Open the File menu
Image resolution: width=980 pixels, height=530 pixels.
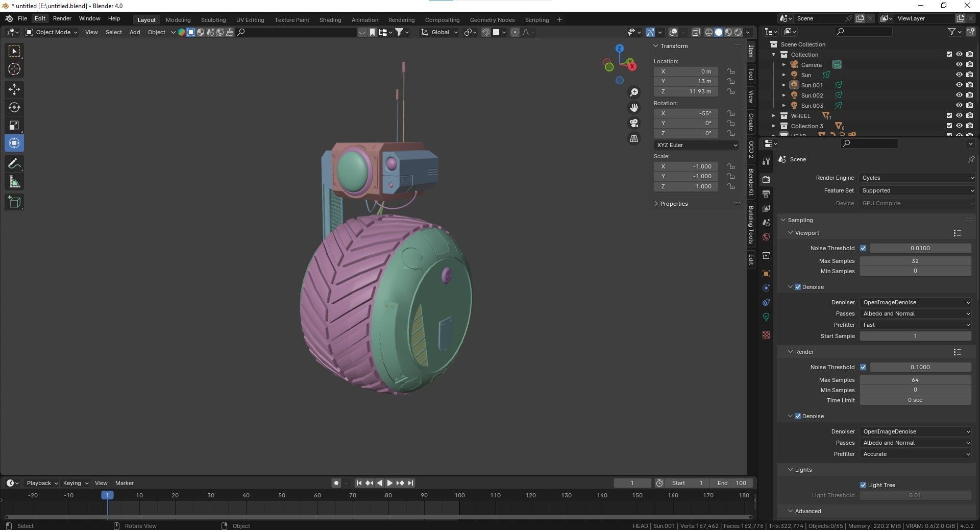coord(22,18)
